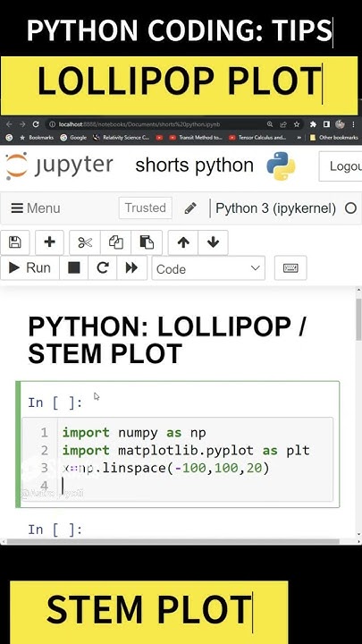Open the browser profile avatar
The image size is (362, 644).
pyautogui.click(x=340, y=124)
